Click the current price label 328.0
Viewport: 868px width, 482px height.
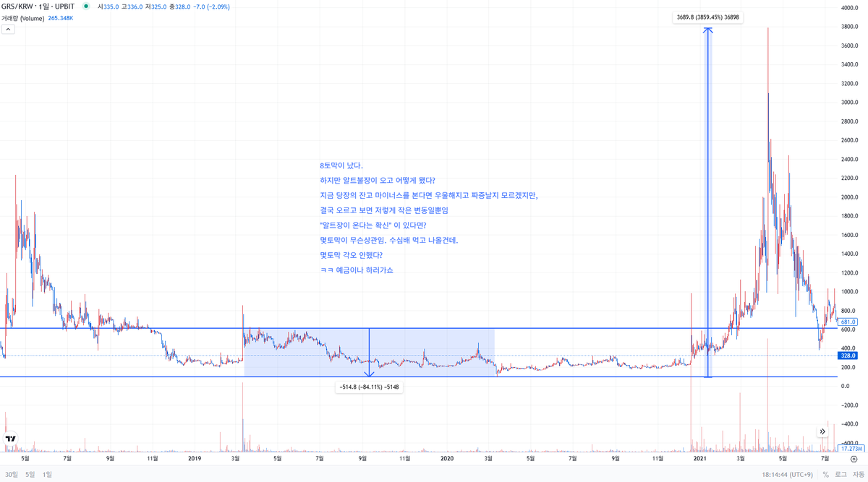[848, 356]
